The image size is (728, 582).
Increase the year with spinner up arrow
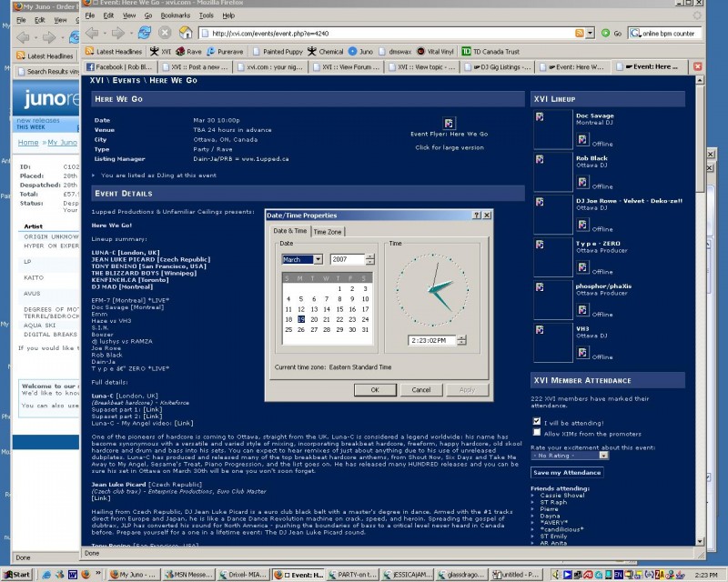click(369, 256)
